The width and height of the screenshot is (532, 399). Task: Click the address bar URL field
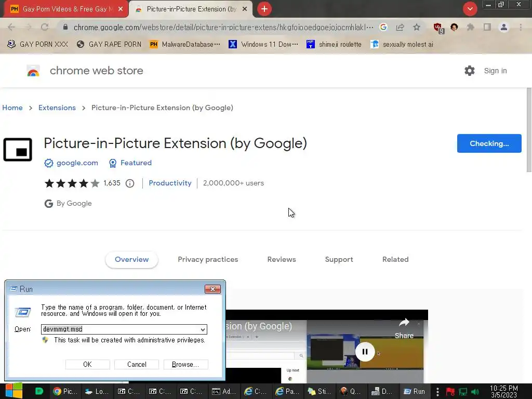[223, 27]
